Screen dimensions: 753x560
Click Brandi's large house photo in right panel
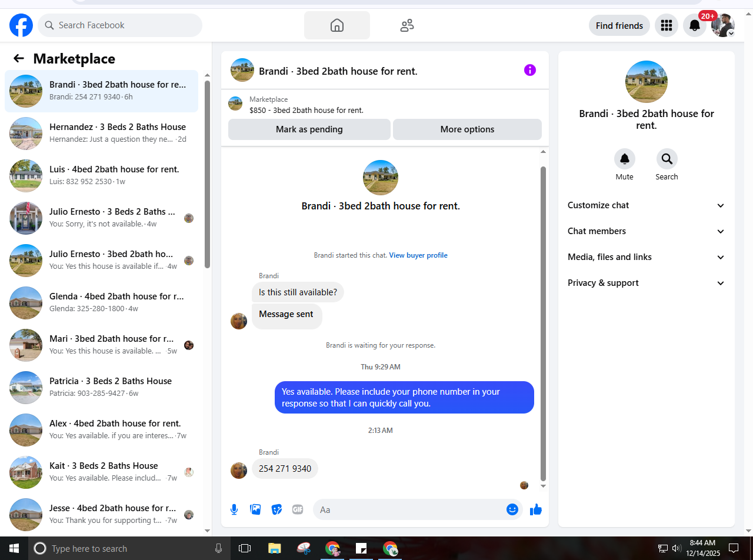647,82
